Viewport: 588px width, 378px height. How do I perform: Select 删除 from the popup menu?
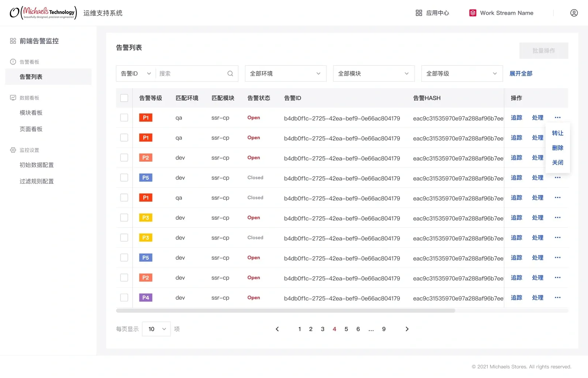pos(557,148)
